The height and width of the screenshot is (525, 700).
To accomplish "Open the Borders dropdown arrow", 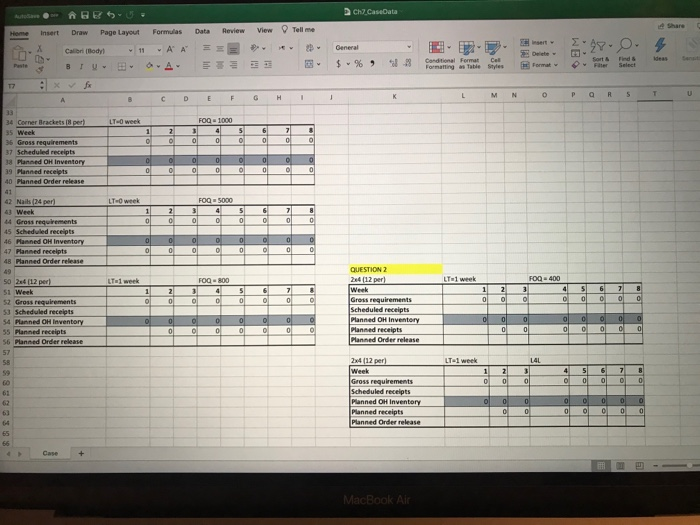I will coord(131,67).
